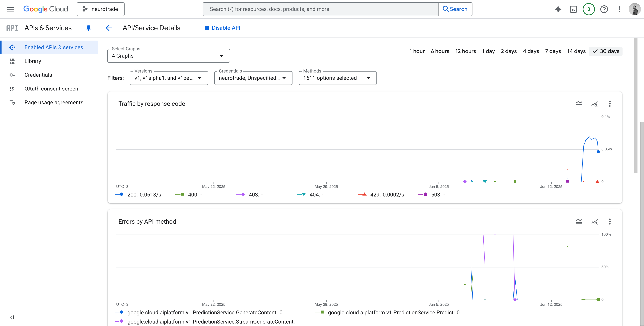
Task: Select the 1 hour time range
Action: click(417, 51)
